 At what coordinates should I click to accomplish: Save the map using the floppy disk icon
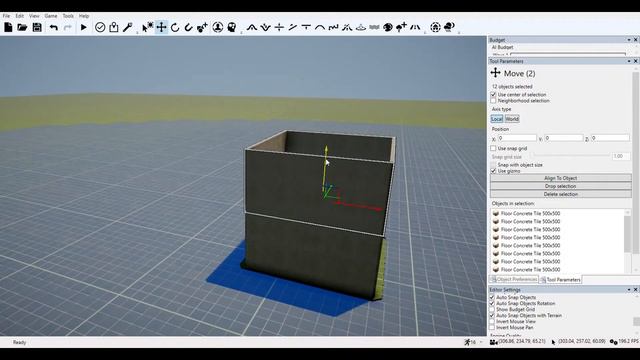click(x=37, y=27)
